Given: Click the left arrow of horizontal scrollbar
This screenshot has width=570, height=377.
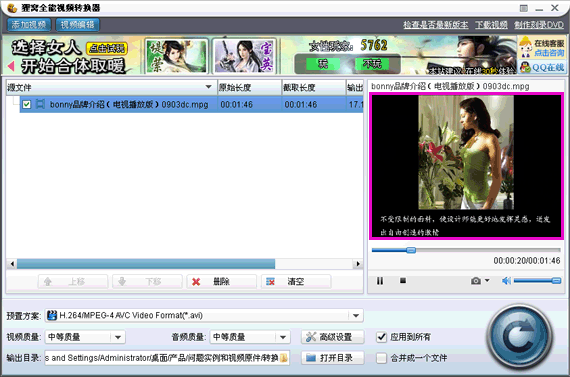Looking at the screenshot, I should click(12, 264).
